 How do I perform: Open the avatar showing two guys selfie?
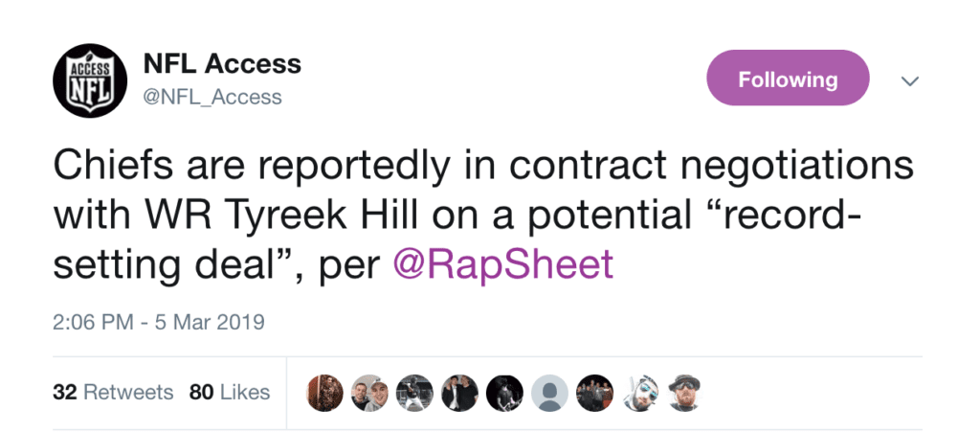click(369, 393)
